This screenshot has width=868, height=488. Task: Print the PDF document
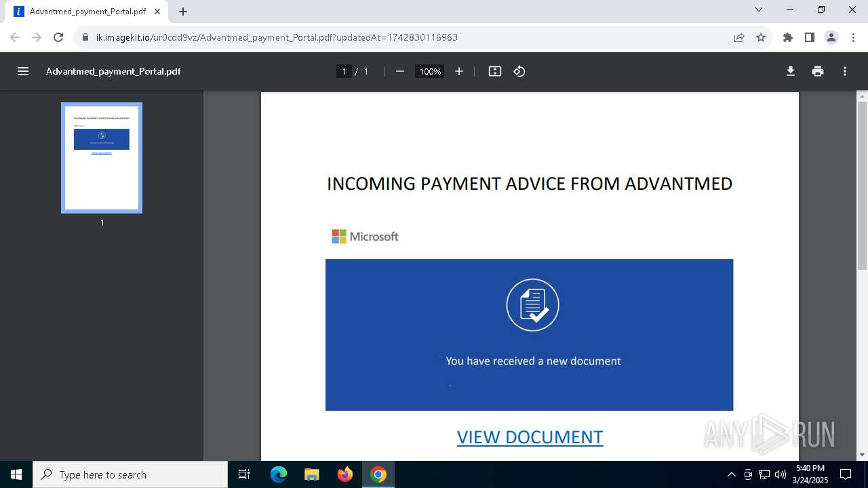point(818,71)
